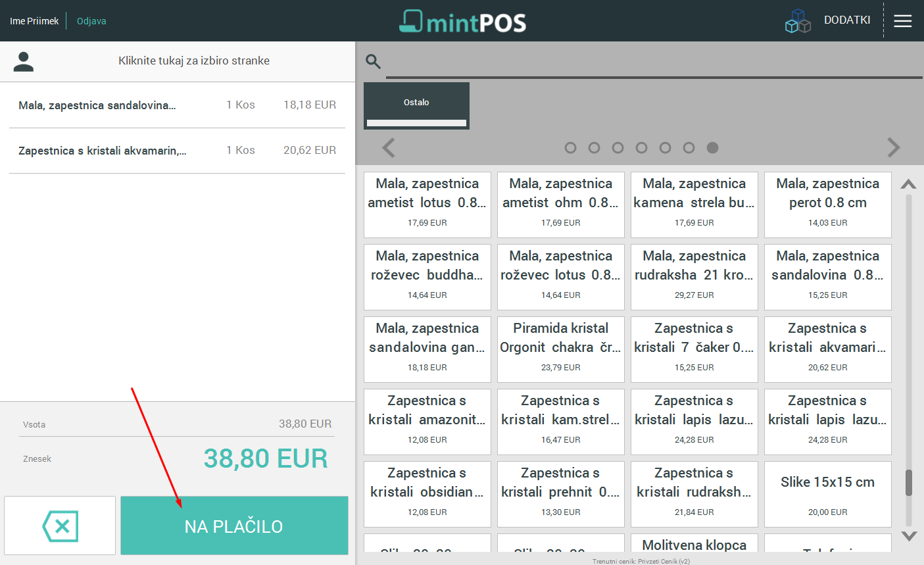Add the sandalovina 0.8 tile priced 15,25 EUR
The height and width of the screenshot is (565, 924).
pos(828,277)
